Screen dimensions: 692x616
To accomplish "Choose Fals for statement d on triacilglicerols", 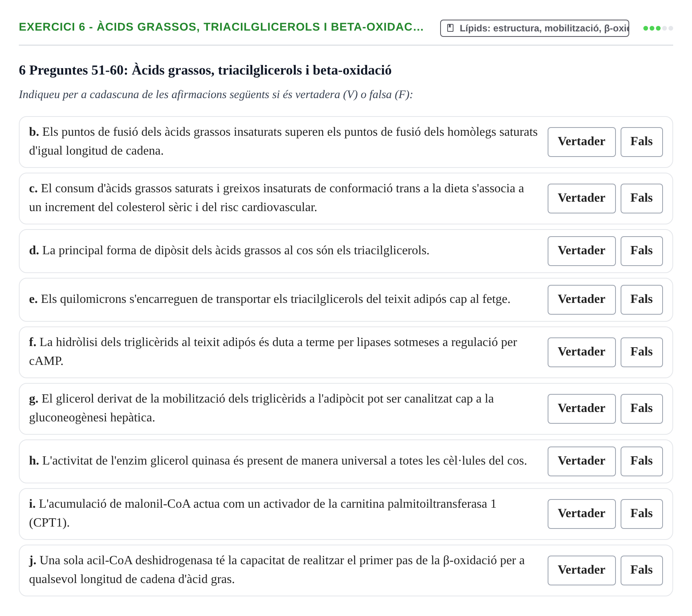I will point(641,251).
